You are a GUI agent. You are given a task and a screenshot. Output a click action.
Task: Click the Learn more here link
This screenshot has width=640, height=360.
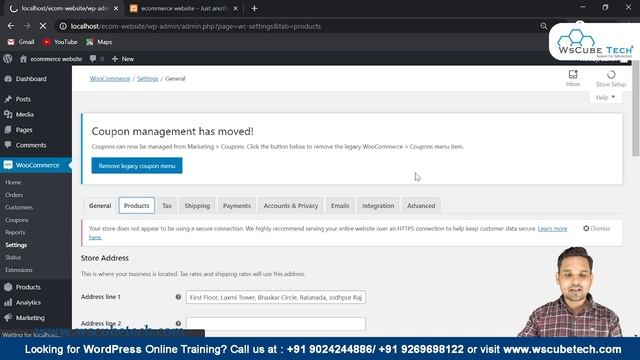[x=552, y=229]
